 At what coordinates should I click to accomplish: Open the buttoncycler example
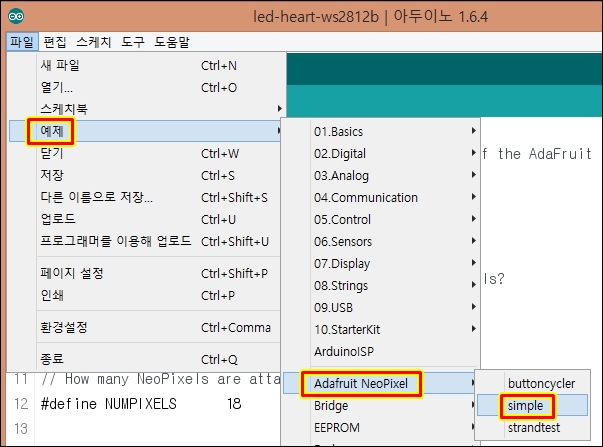(x=533, y=383)
